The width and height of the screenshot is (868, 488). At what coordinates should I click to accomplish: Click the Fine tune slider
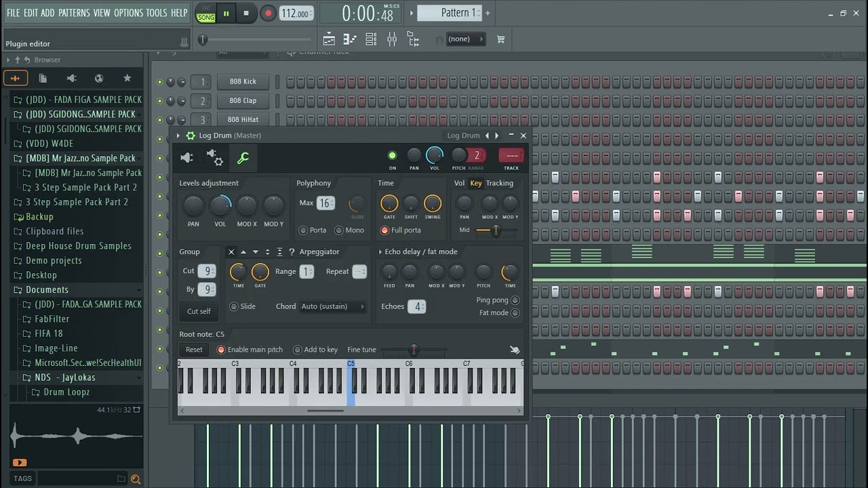coord(414,350)
